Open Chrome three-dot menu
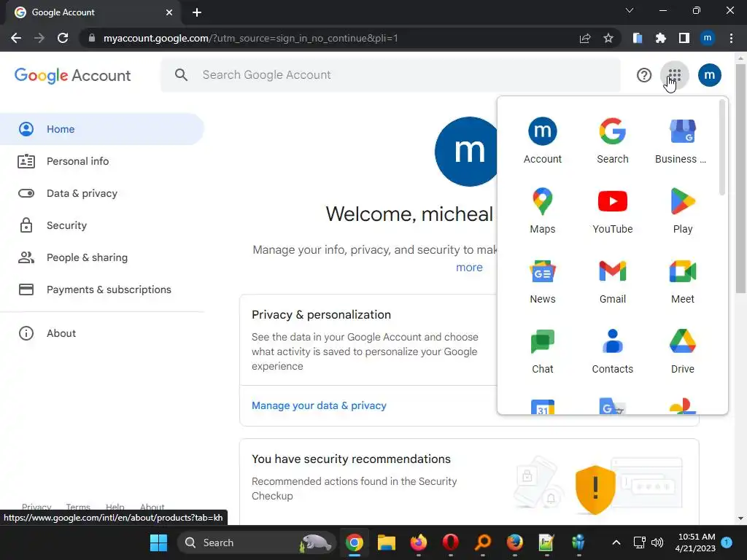 point(731,38)
